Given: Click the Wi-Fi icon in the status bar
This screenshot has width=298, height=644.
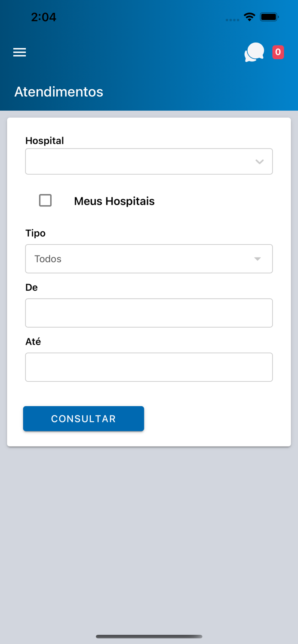Looking at the screenshot, I should 250,17.
